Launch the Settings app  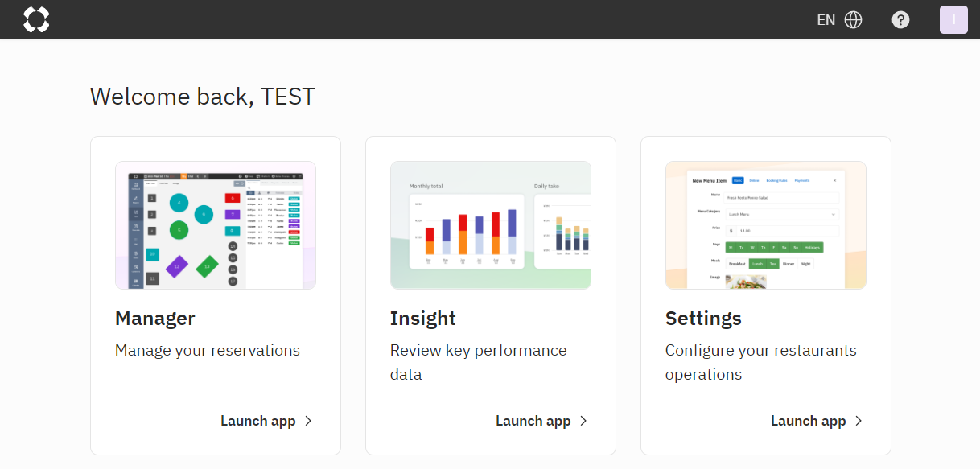[x=809, y=421]
